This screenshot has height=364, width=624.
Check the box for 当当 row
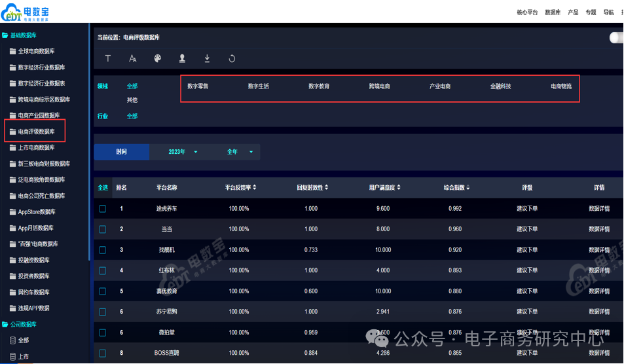103,229
